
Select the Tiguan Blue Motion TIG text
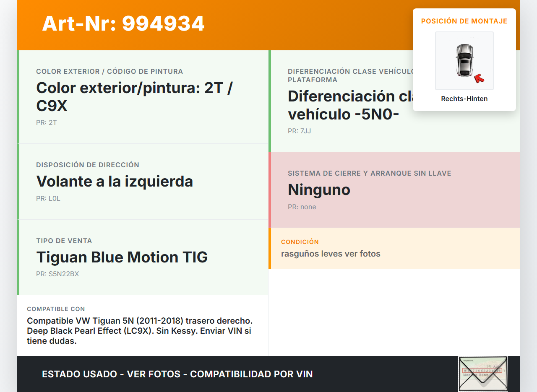[x=122, y=257]
